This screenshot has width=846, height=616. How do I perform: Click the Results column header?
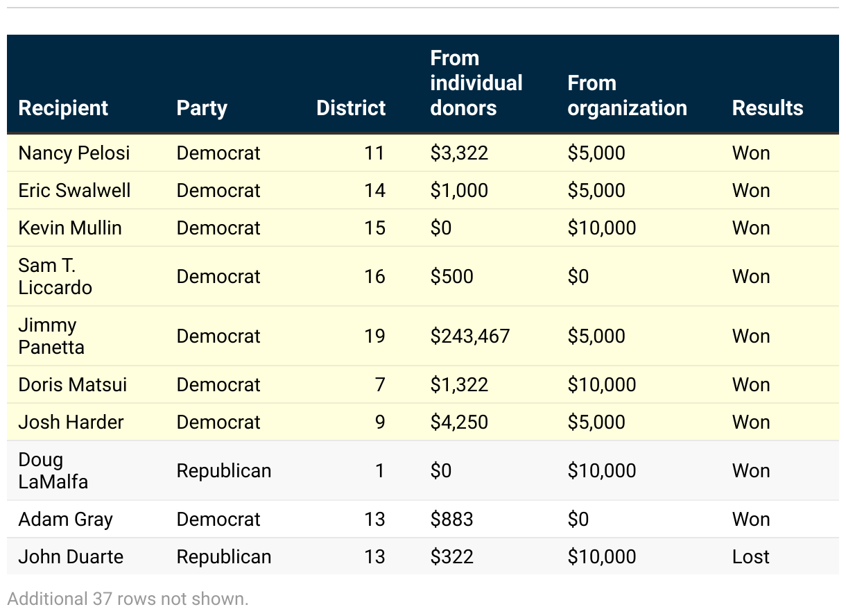768,108
